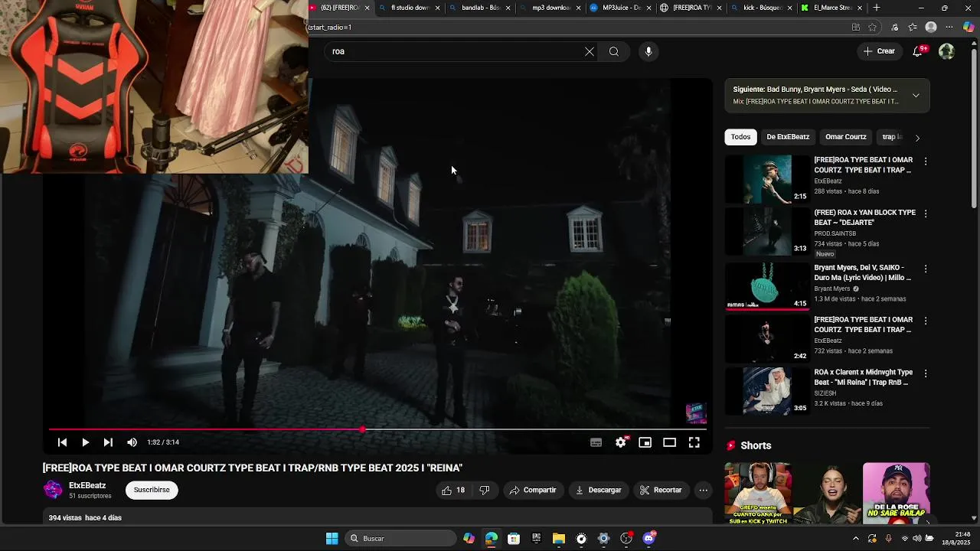This screenshot has width=980, height=551.
Task: Open Microsoft Store from taskbar
Action: click(514, 539)
